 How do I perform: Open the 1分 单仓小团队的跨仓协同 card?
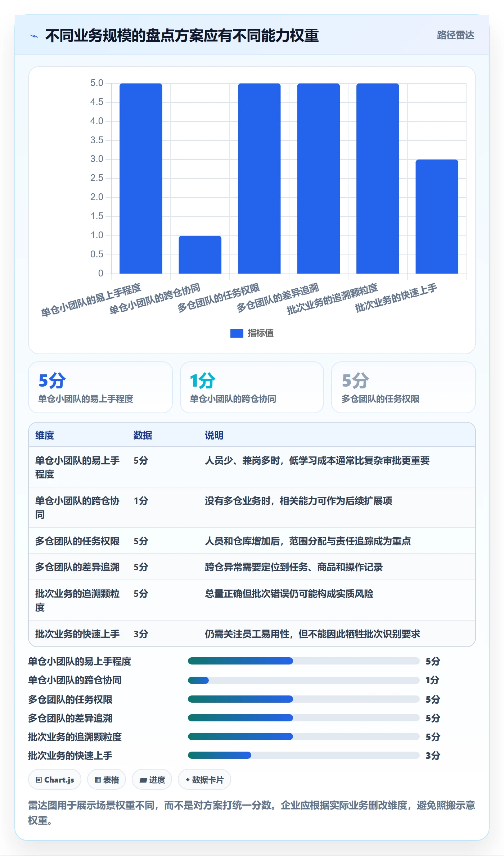[252, 387]
